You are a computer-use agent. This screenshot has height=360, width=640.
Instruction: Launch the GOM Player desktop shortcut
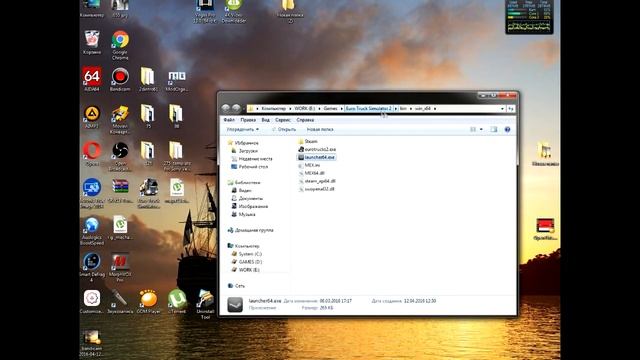[x=149, y=301]
